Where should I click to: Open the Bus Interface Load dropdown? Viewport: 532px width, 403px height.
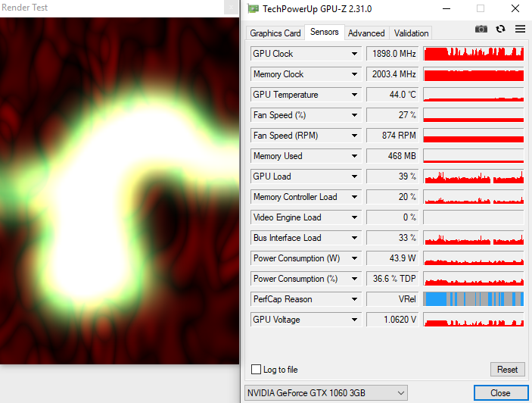pos(354,238)
